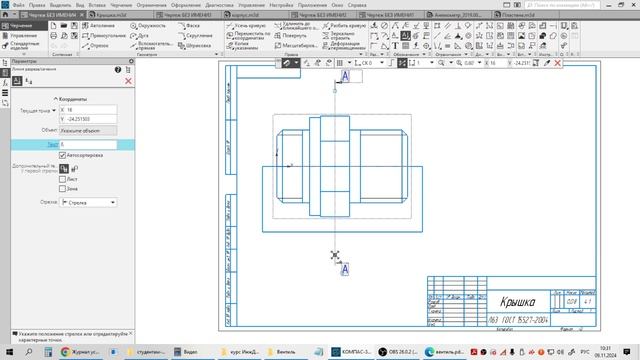640x360 pixels.
Task: Open the Оформление menu
Action: pos(186,5)
